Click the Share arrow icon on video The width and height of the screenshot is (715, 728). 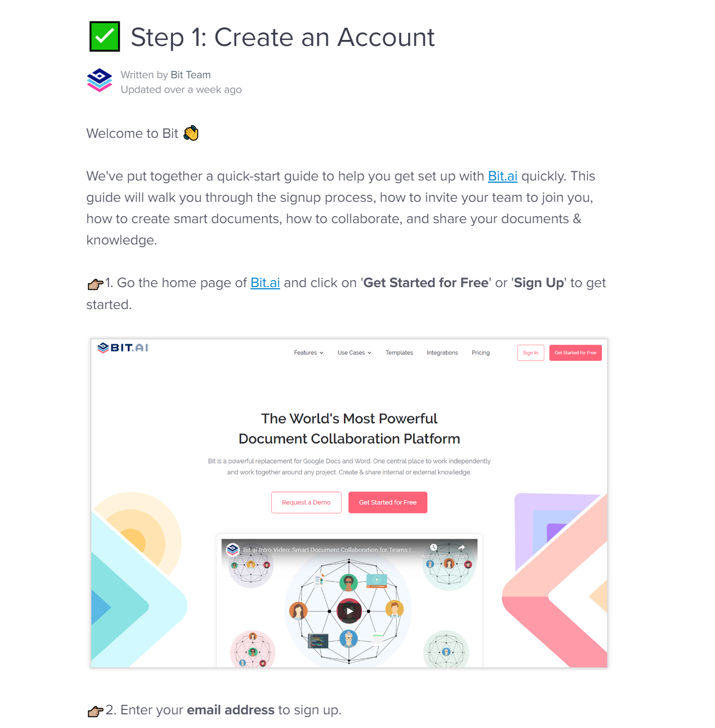(x=461, y=548)
